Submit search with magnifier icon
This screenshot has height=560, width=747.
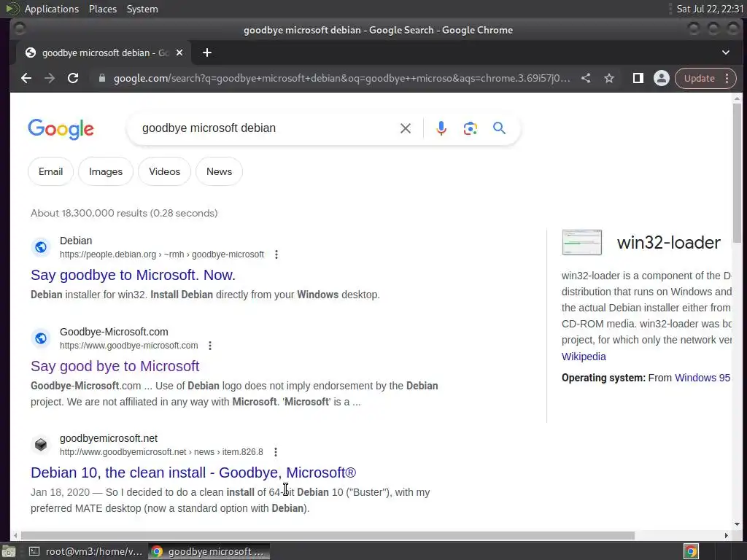click(499, 128)
